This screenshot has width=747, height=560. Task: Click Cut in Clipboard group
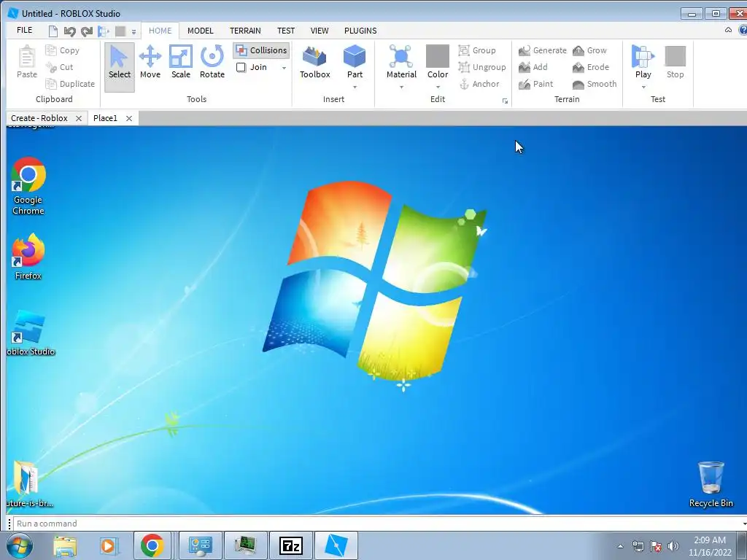(x=60, y=67)
